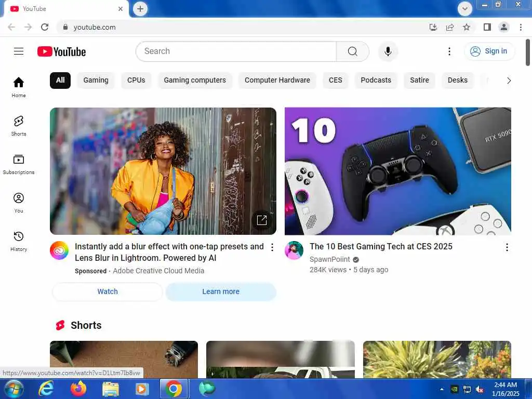Click the Adobe Creative Cloud avatar
Screen dimensions: 532x399
[x=59, y=250]
